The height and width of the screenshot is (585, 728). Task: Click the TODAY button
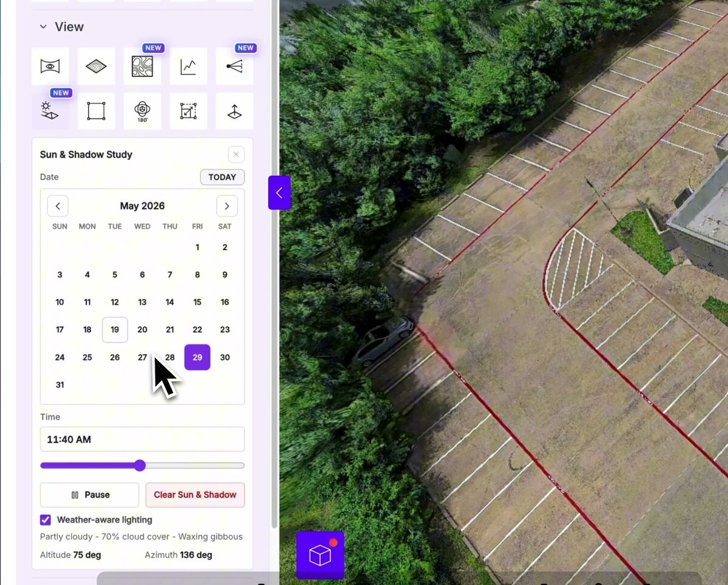tap(222, 177)
